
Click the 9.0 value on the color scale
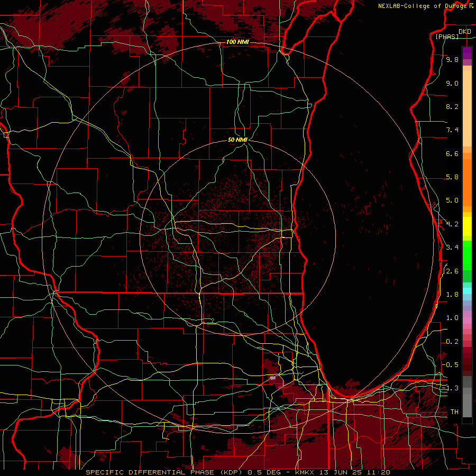point(452,83)
